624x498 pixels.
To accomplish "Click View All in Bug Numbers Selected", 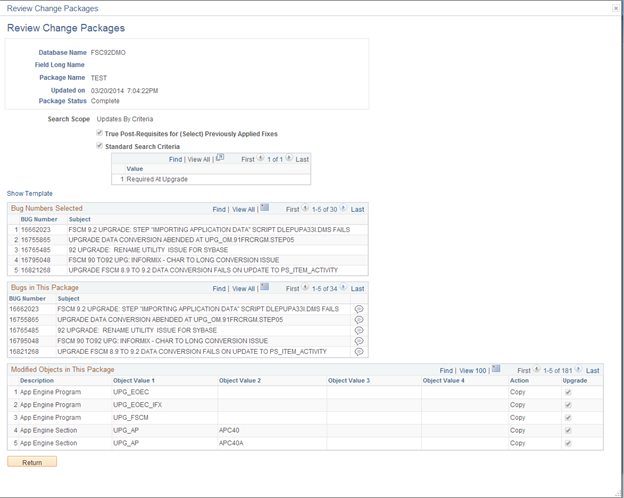I will 244,209.
